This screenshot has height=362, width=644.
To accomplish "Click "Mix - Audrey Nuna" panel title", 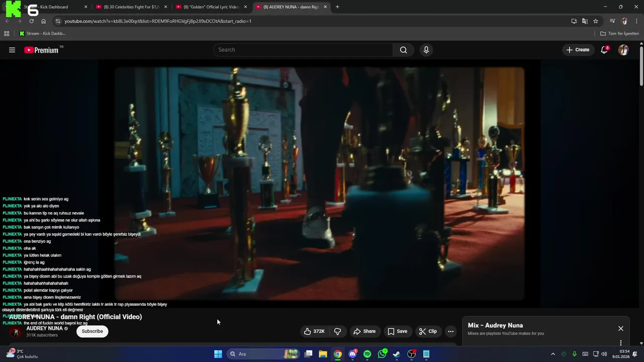I will (495, 325).
